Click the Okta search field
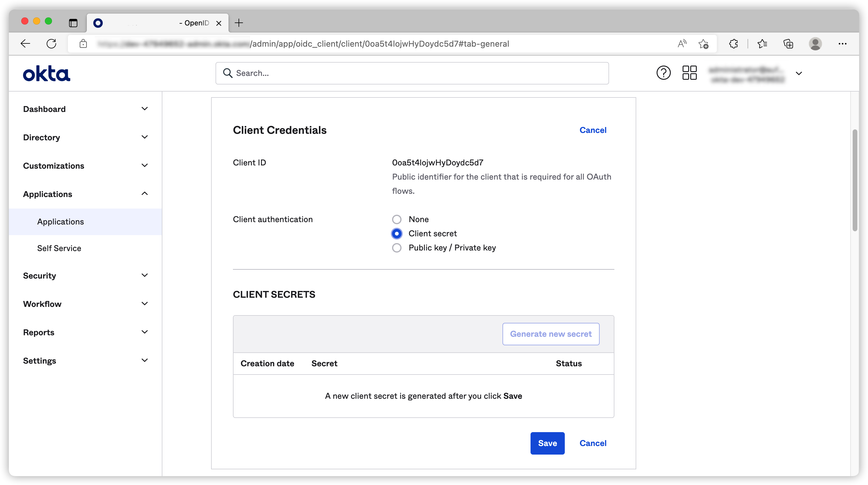The width and height of the screenshot is (868, 485). [x=412, y=73]
